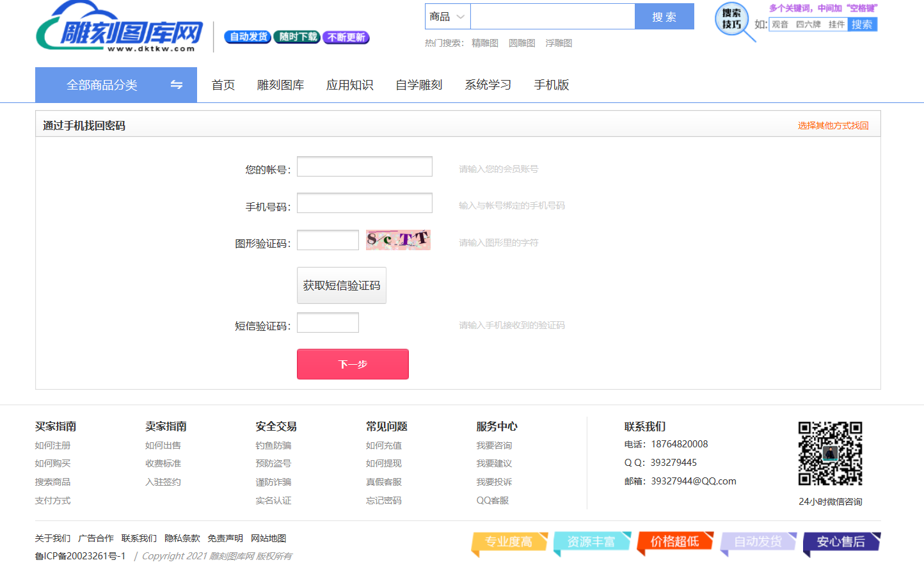Go to 首页 in navigation

coord(223,85)
